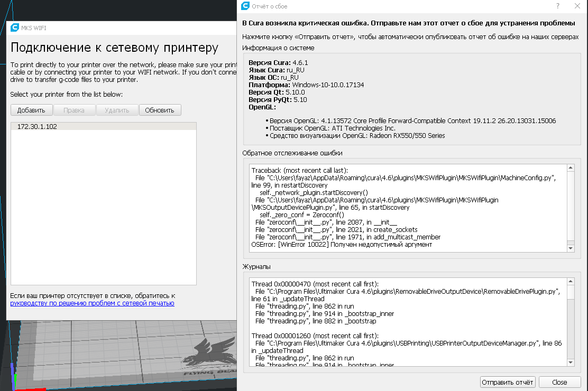588x391 pixels.
Task: Click the Обновить button
Action: click(x=160, y=110)
